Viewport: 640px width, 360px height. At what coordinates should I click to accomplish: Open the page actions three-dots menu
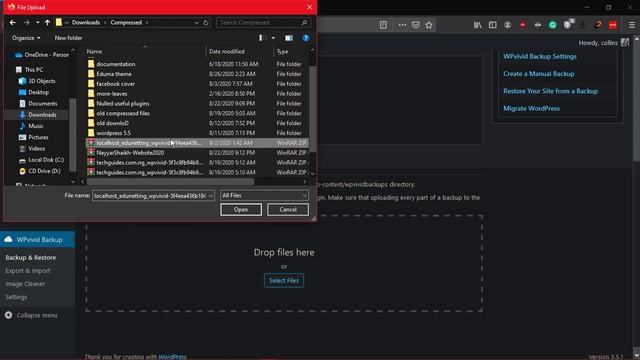[x=402, y=25]
